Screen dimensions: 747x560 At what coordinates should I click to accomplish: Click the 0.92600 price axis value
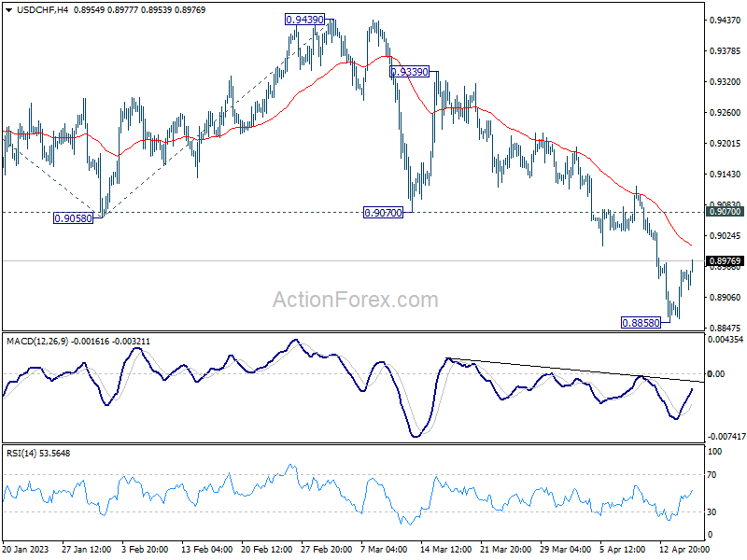(x=726, y=113)
